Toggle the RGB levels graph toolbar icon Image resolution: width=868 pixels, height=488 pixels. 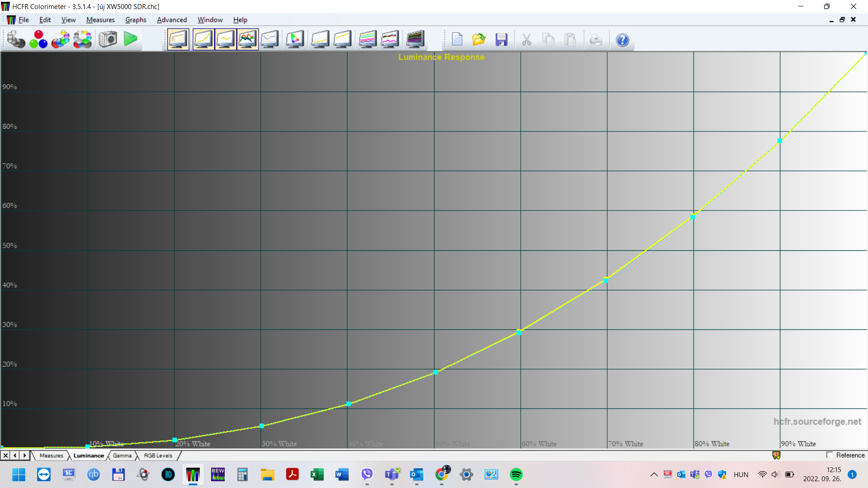pos(247,40)
